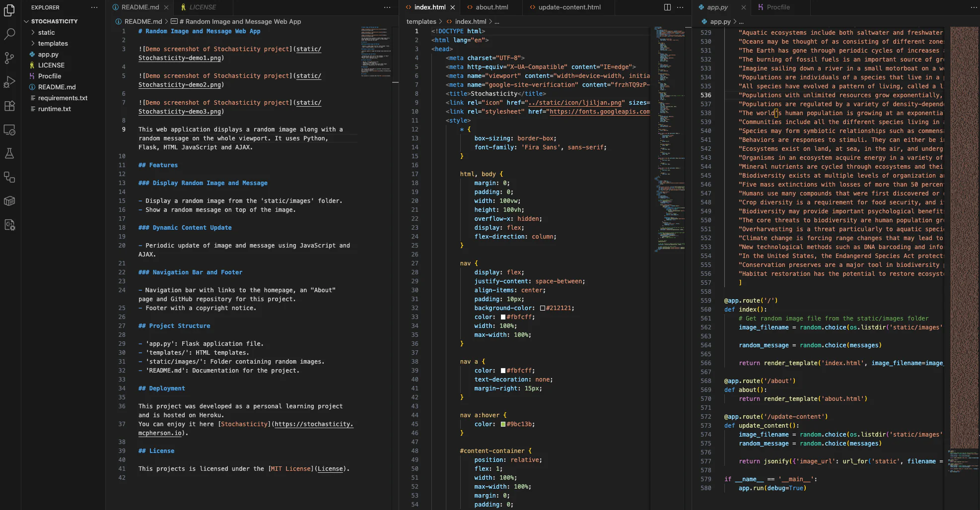Open requirements.txt in the explorer
The image size is (980, 510).
coord(63,98)
